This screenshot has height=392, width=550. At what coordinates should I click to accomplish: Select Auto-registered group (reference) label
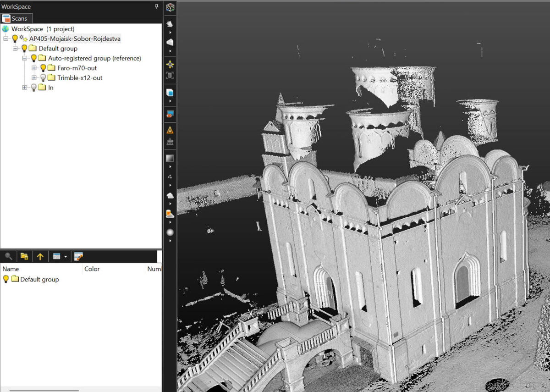click(94, 58)
